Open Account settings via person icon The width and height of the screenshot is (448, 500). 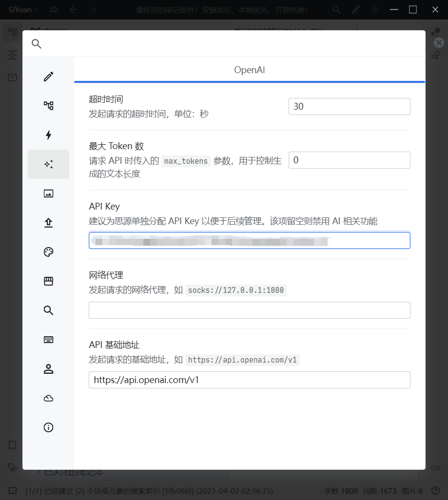coord(48,369)
